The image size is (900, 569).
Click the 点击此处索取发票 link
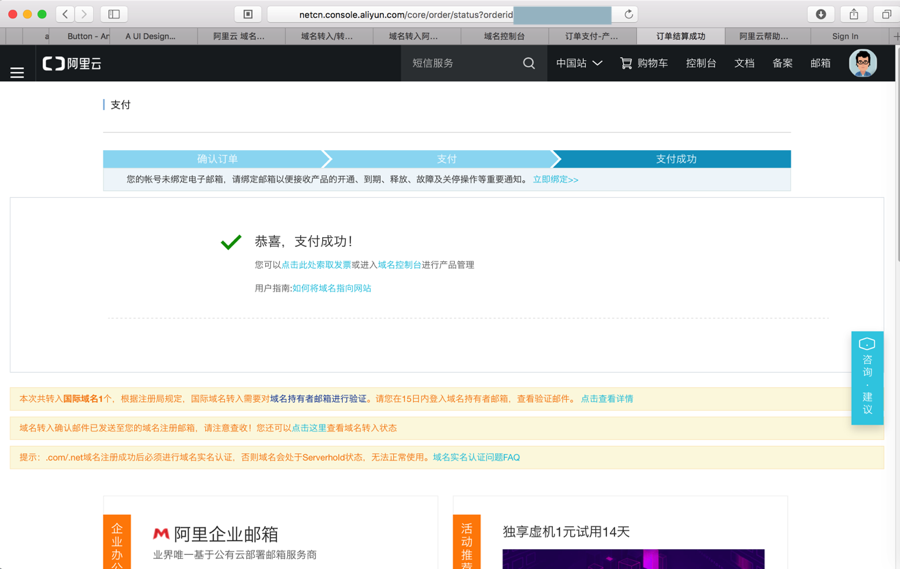(x=316, y=265)
